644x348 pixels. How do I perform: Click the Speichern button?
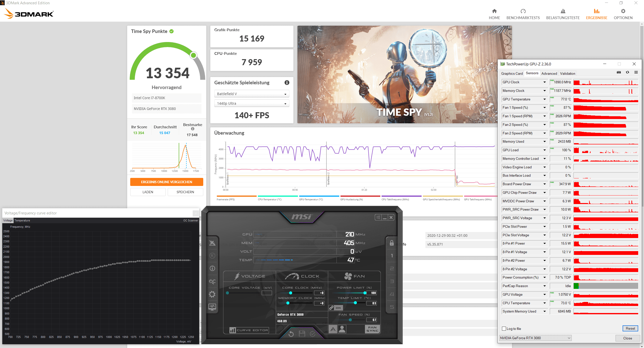coord(185,192)
